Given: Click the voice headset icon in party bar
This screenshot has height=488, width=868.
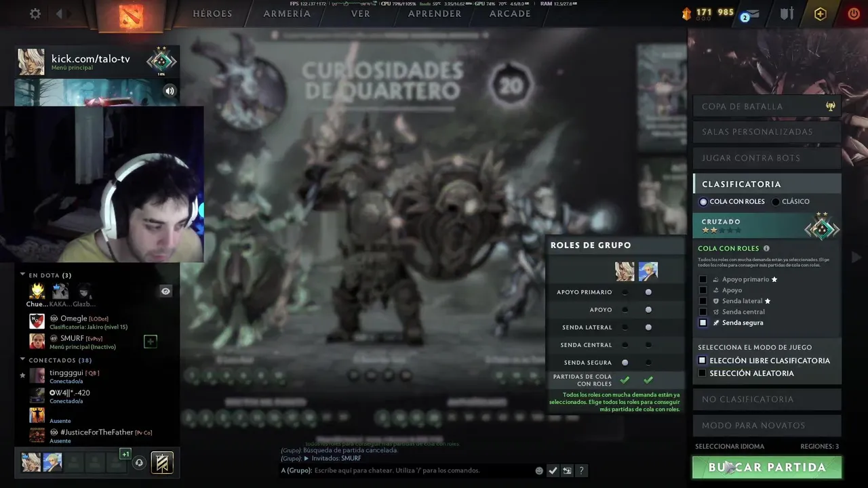Looking at the screenshot, I should click(139, 463).
